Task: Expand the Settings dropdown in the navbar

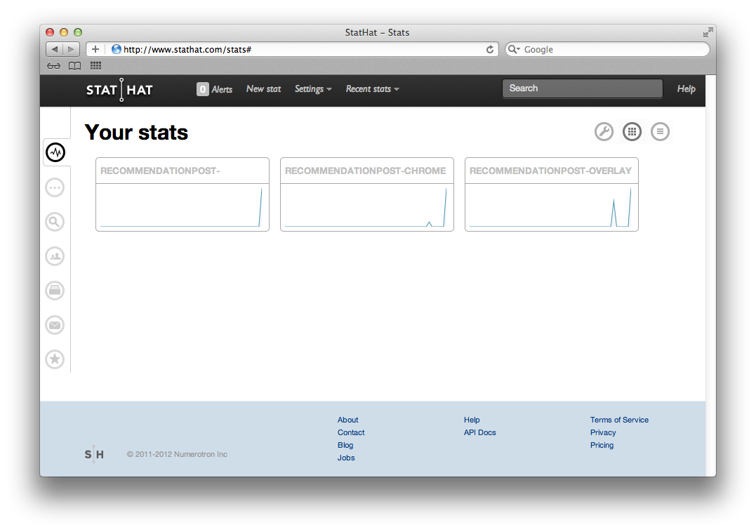Action: (313, 88)
